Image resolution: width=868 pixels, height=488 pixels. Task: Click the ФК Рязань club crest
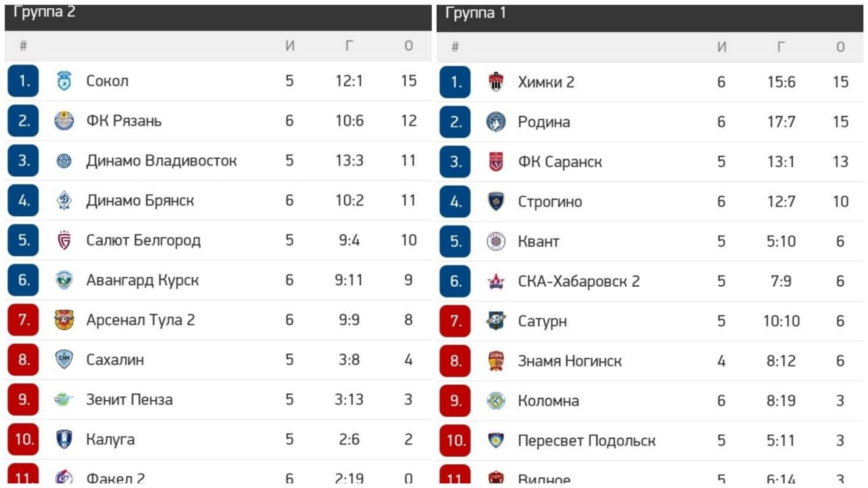(x=64, y=121)
